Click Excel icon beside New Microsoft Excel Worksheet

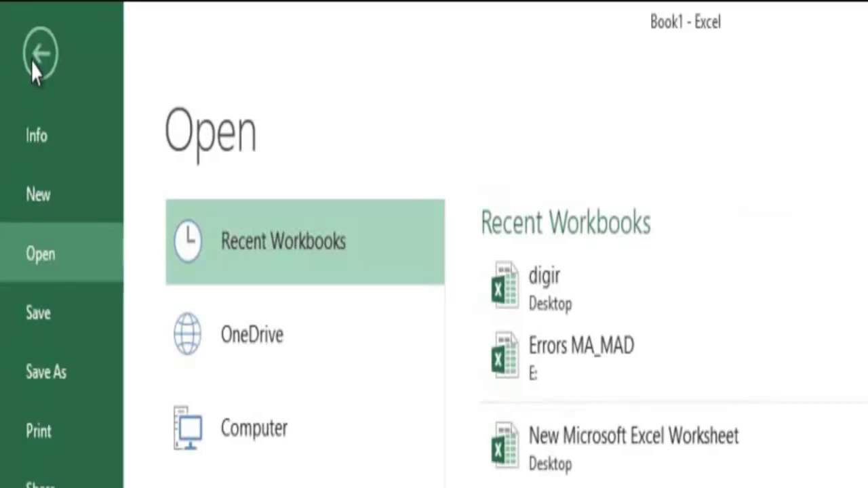505,445
